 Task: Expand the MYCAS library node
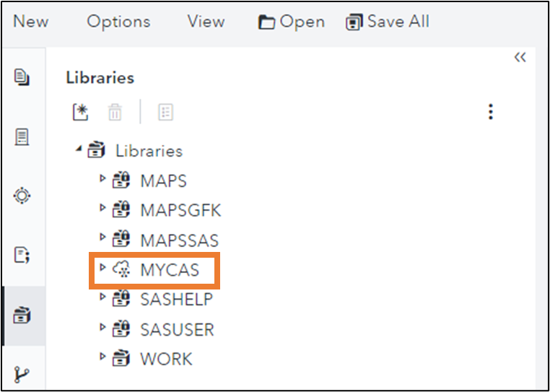pos(102,268)
